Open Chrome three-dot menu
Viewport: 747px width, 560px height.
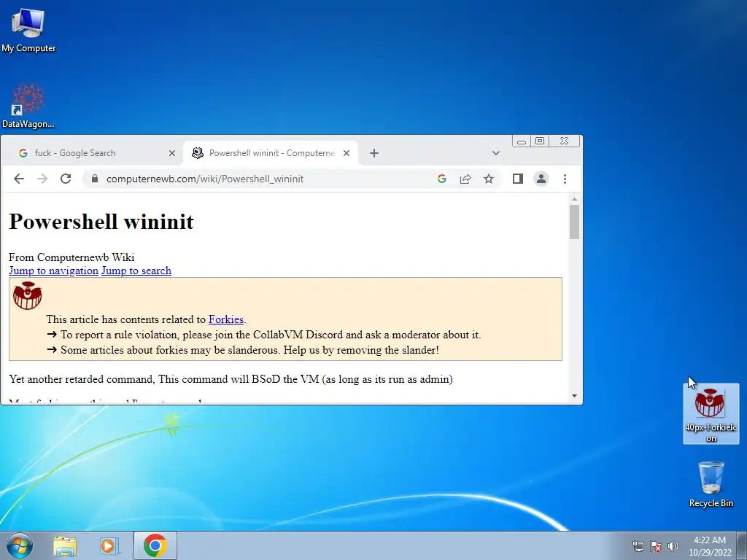[x=565, y=179]
